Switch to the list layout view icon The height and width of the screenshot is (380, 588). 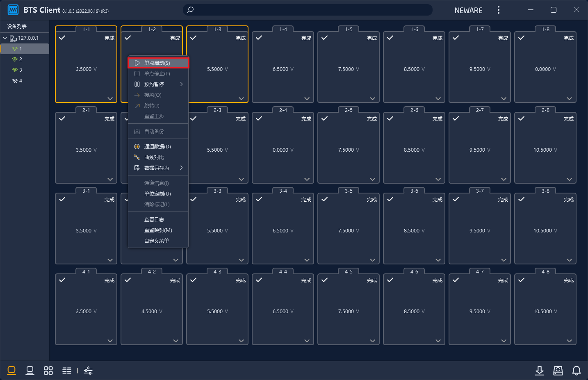67,371
